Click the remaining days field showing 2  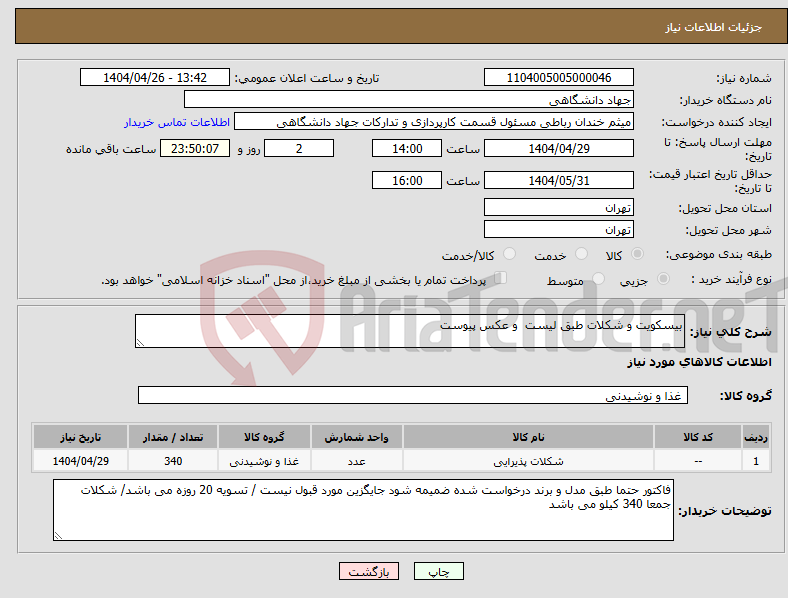pos(299,148)
